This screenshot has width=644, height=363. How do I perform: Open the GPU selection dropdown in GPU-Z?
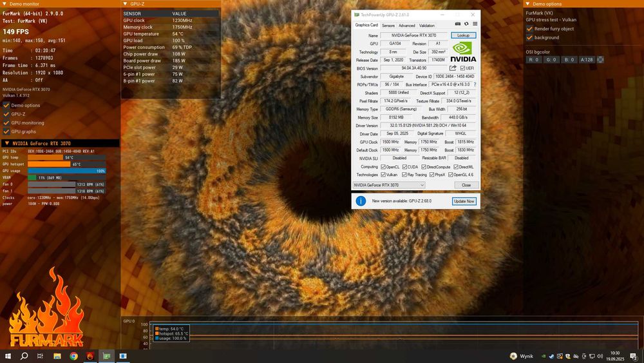tap(389, 185)
